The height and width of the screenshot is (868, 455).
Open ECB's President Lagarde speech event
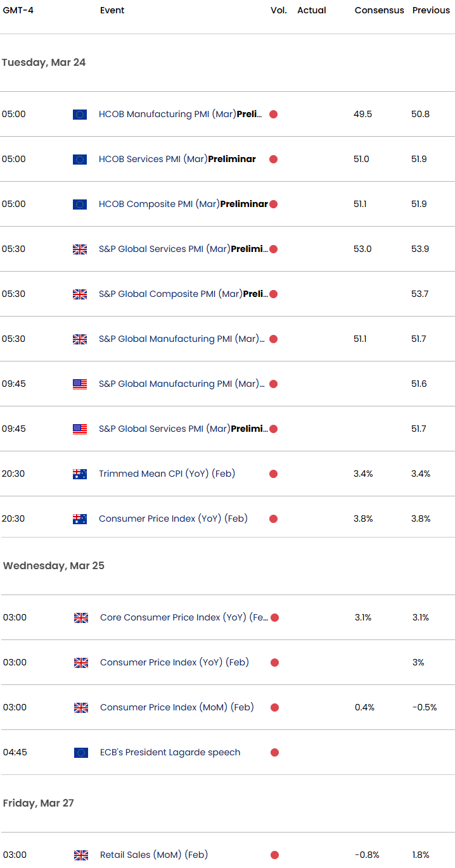tap(170, 753)
